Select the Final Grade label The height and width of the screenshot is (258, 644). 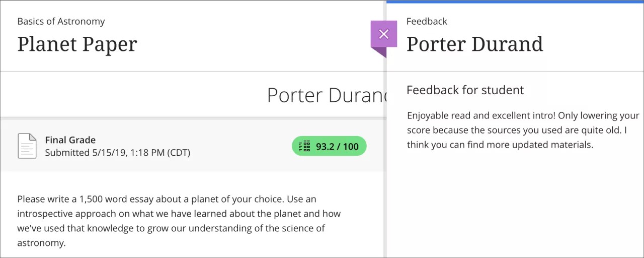pyautogui.click(x=70, y=140)
